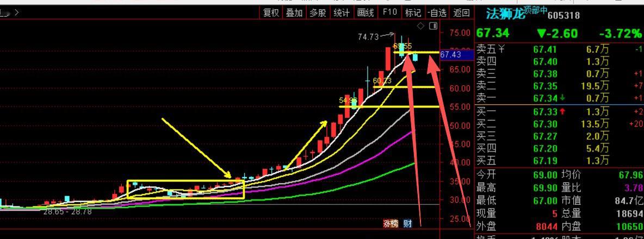Click the 量比 value 3.78
644x239 pixels.
(634, 188)
